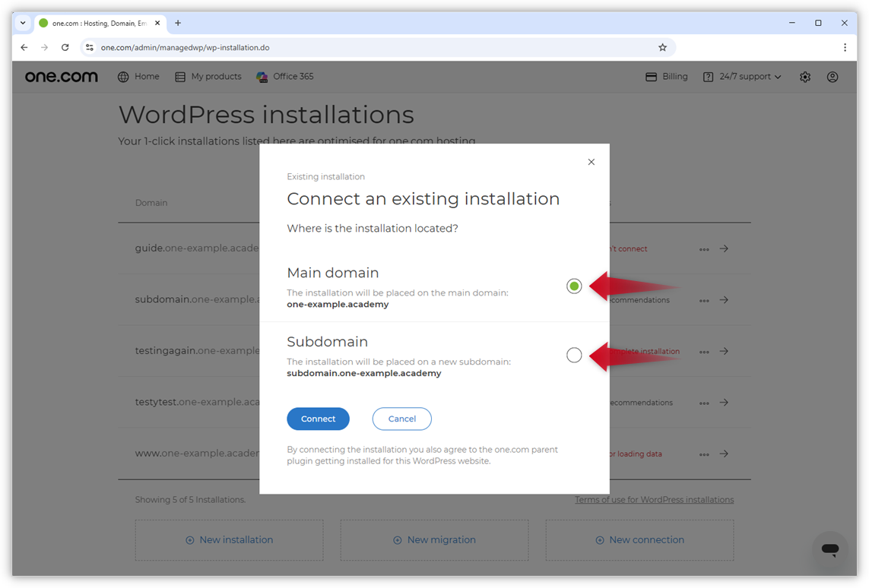Go back using browser back arrow
This screenshot has width=869, height=588.
coord(24,48)
